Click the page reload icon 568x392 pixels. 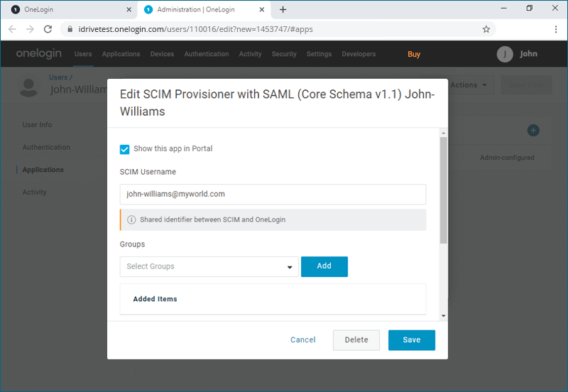click(x=48, y=29)
